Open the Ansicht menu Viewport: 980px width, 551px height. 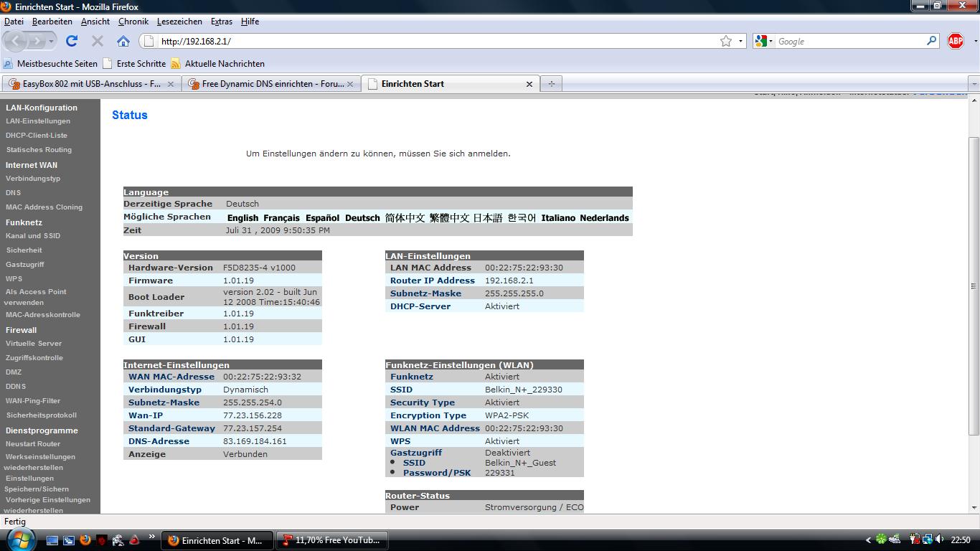pyautogui.click(x=95, y=22)
